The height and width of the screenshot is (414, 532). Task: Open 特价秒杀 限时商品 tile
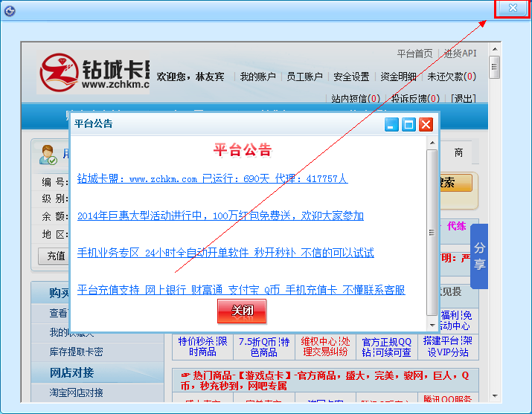(202, 347)
